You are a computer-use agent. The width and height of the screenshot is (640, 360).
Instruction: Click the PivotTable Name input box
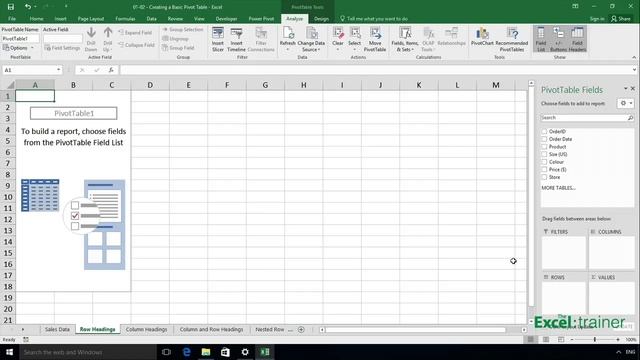(x=20, y=38)
